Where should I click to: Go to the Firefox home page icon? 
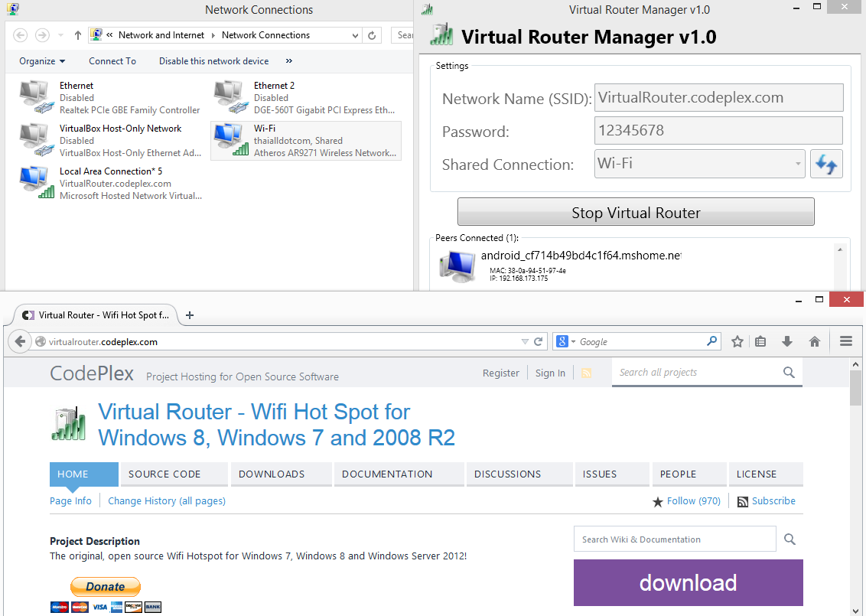coord(815,342)
